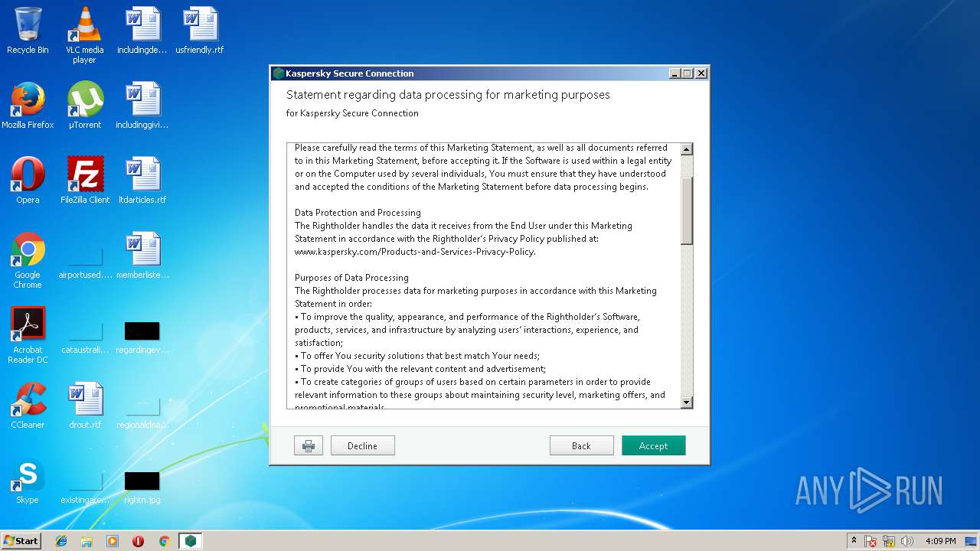Select the Opera desktop shortcut
The width and height of the screenshot is (980, 551).
tap(28, 181)
